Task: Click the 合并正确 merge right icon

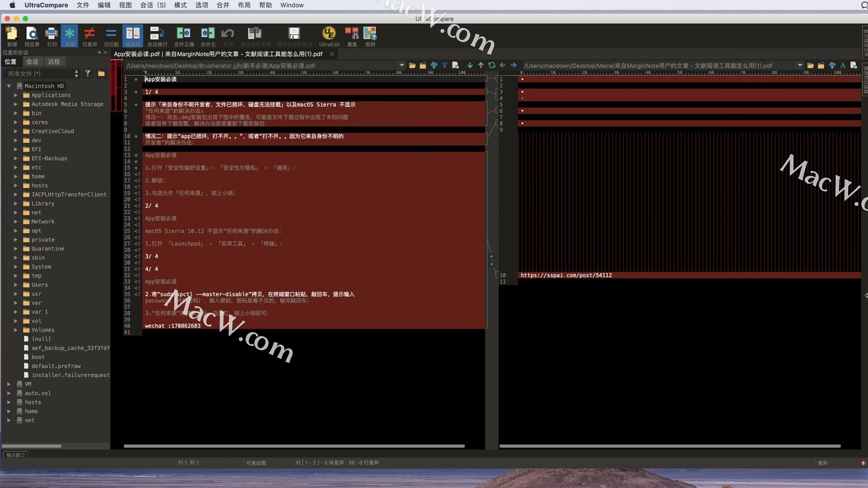Action: coord(184,36)
